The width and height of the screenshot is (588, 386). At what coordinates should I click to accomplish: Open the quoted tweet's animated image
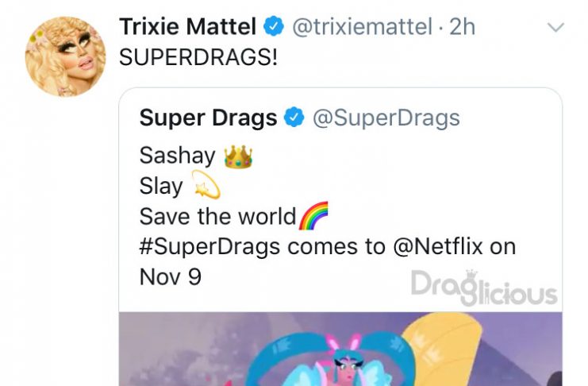[x=340, y=349]
